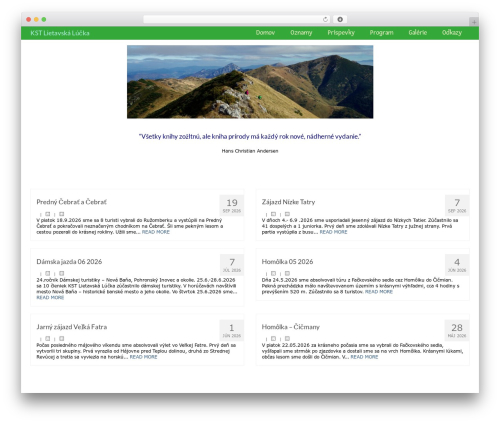Open the Program menu item
Screen dimensions: 500x423
point(381,33)
